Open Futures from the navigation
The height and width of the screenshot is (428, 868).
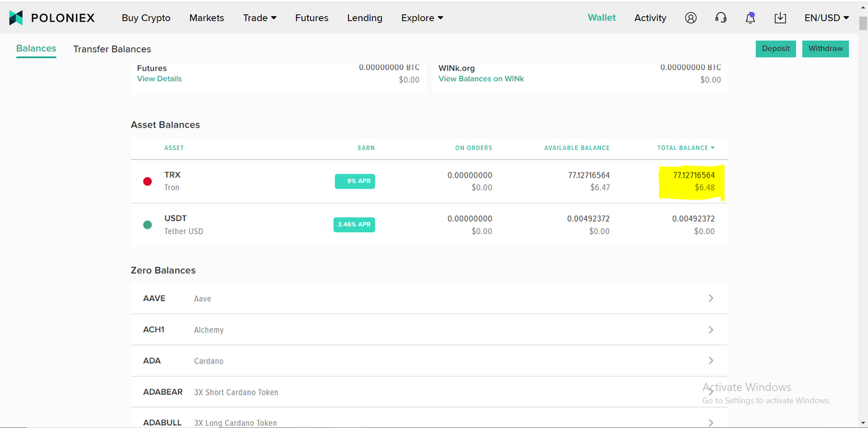pos(312,18)
